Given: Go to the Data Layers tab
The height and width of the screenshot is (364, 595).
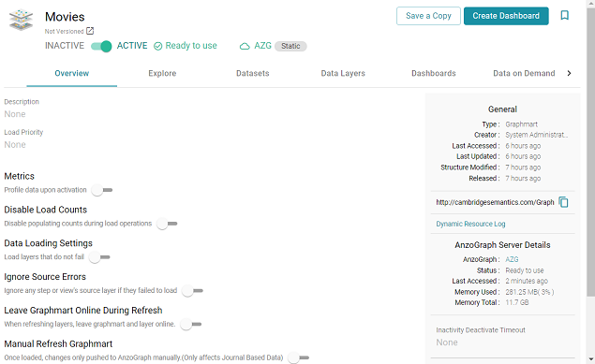Looking at the screenshot, I should point(343,73).
